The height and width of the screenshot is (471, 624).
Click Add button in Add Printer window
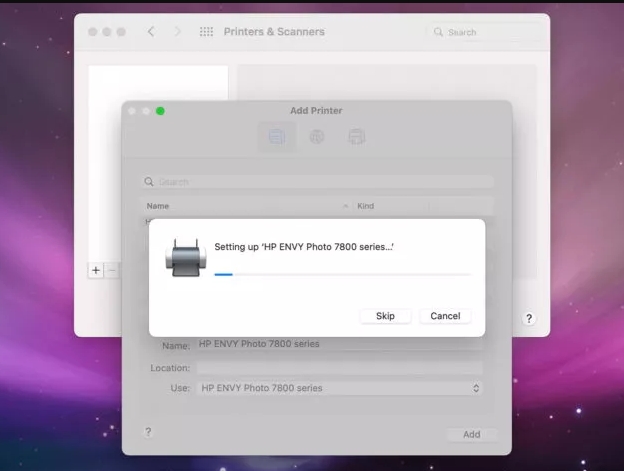click(x=472, y=434)
